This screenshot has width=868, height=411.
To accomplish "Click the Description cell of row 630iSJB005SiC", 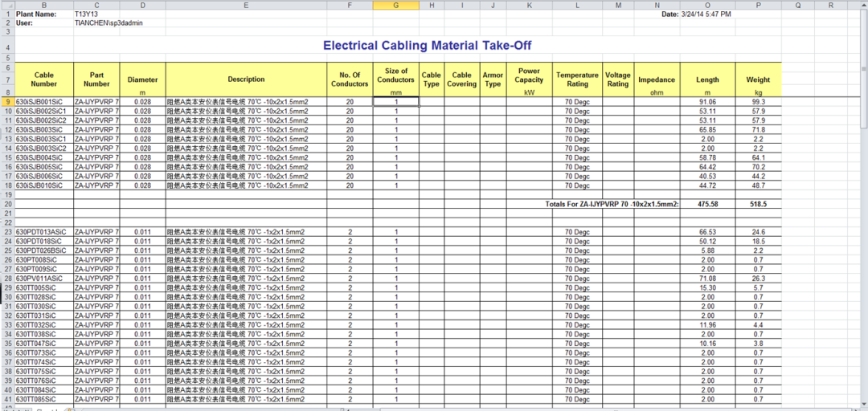I will point(246,166).
